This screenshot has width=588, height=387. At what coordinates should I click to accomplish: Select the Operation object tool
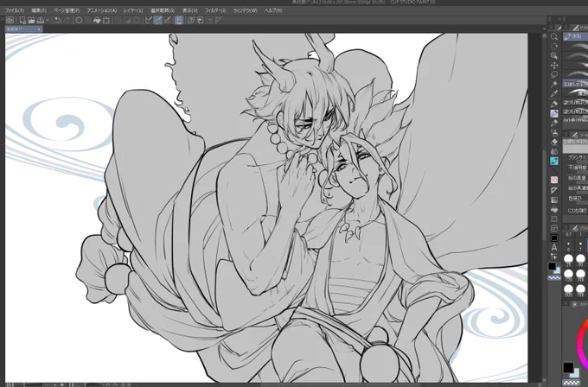(x=554, y=55)
